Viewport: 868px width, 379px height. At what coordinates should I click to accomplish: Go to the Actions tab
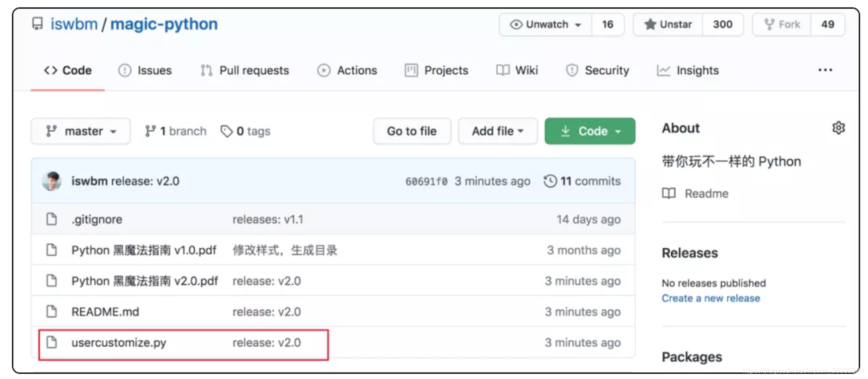347,70
